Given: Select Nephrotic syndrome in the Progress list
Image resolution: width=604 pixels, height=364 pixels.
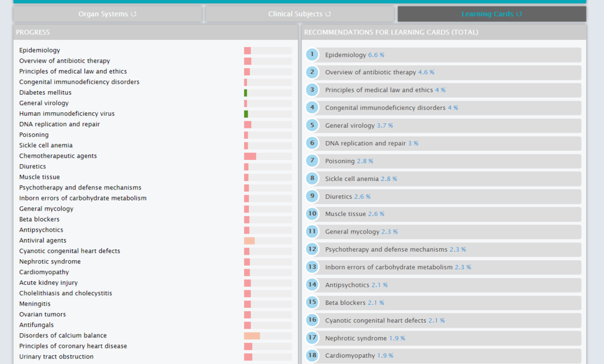Looking at the screenshot, I should pyautogui.click(x=50, y=261).
